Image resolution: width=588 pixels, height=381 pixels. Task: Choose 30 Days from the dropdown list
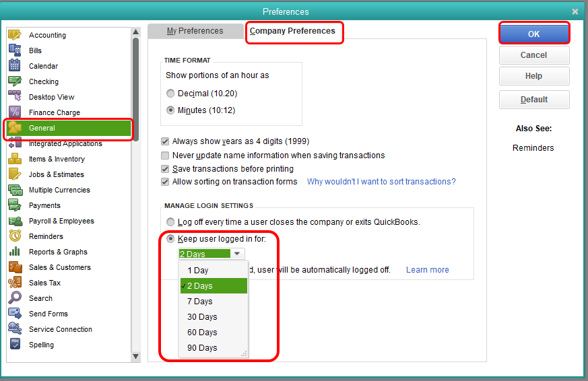(202, 317)
